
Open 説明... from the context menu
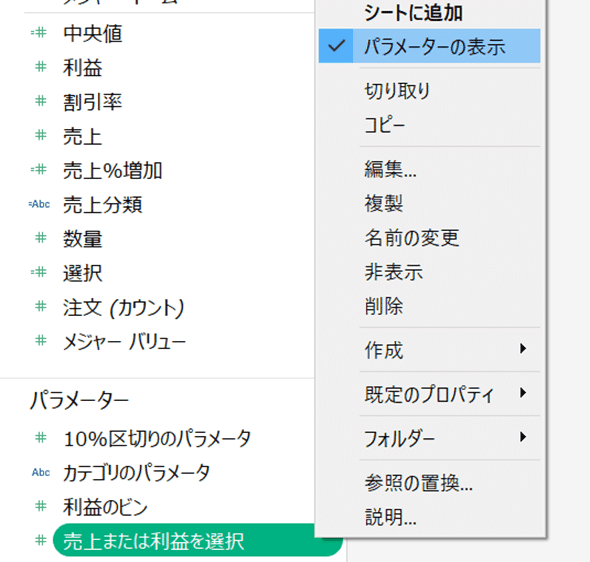coord(391,517)
